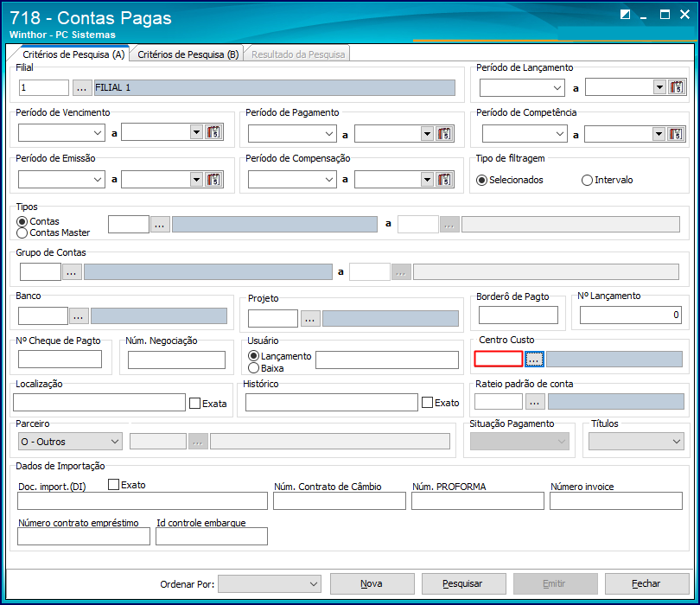Check Exato box for Histórico
Viewport: 700px width, 605px height.
point(427,402)
